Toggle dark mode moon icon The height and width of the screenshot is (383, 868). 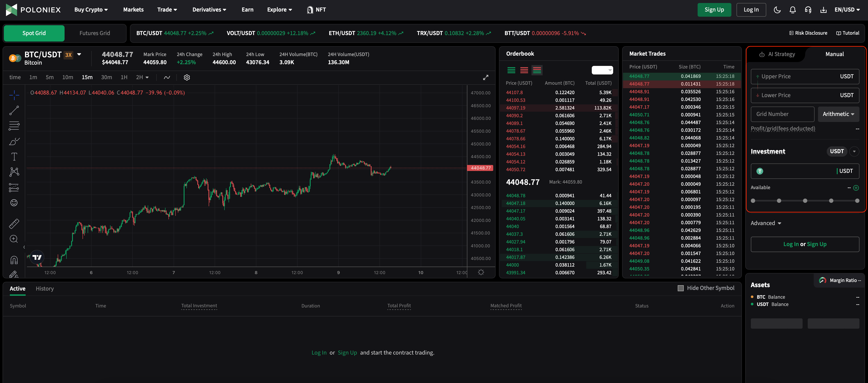click(x=777, y=10)
